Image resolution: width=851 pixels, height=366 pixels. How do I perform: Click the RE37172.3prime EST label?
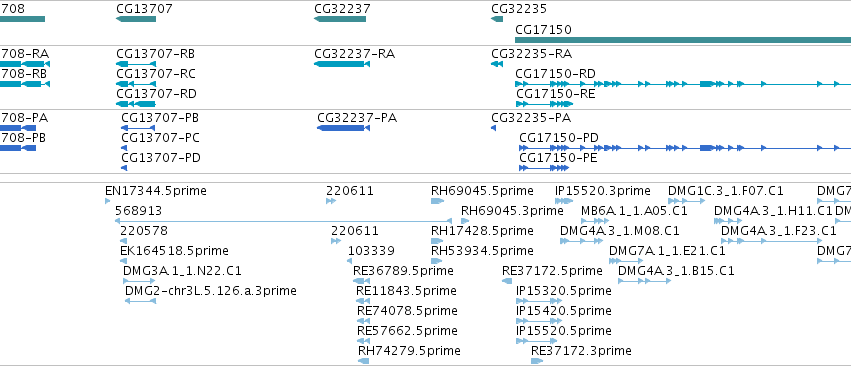click(x=581, y=351)
